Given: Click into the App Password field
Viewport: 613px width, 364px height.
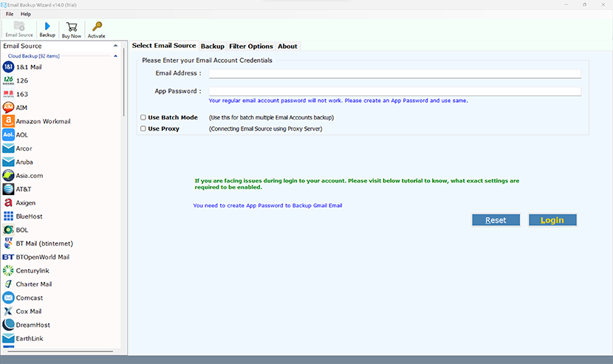Looking at the screenshot, I should tap(395, 92).
